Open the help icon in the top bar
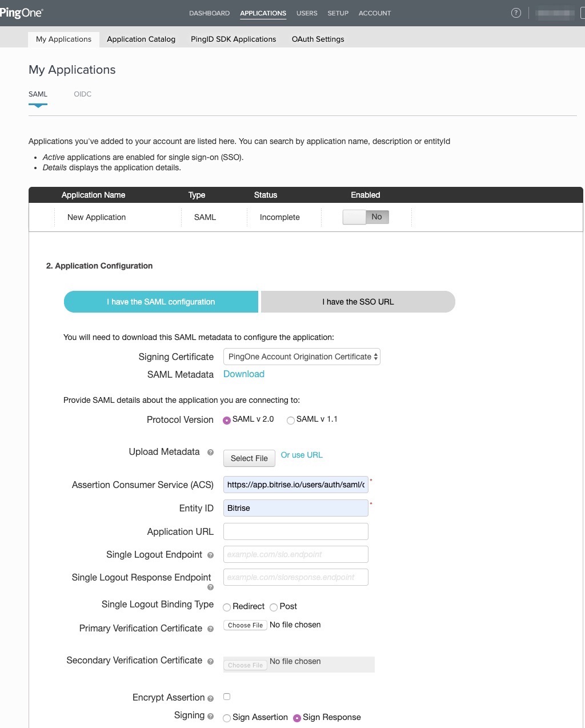The width and height of the screenshot is (585, 728). [516, 13]
